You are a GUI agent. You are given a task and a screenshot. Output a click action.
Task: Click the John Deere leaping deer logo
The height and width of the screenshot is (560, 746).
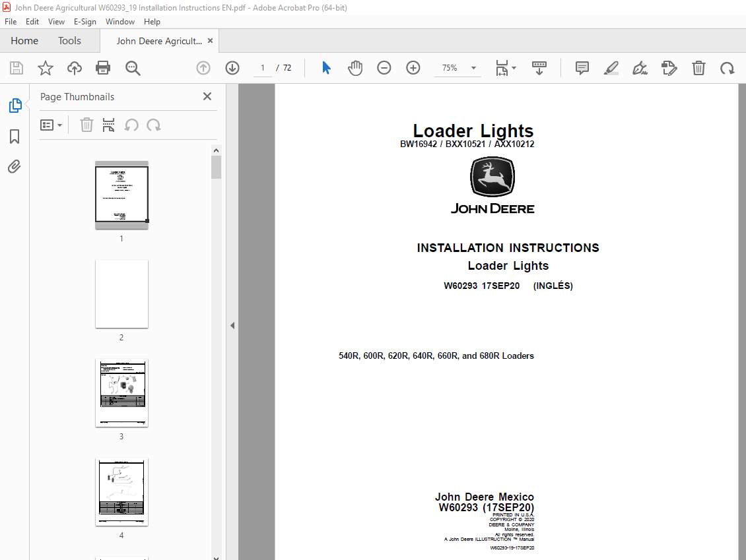click(492, 177)
